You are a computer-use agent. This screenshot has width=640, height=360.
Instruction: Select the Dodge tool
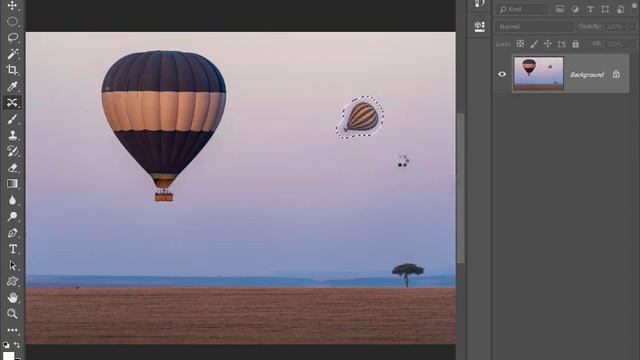12,216
